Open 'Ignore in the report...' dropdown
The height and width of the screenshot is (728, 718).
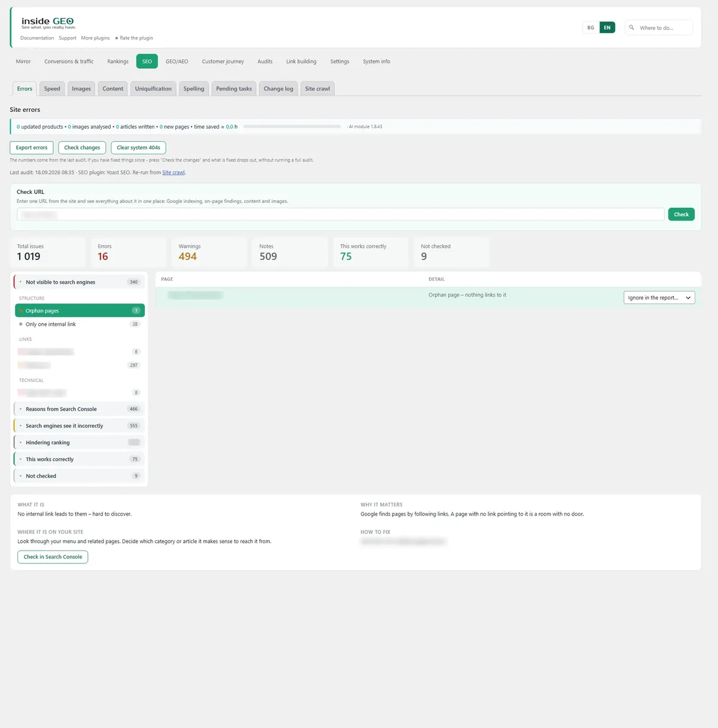(659, 298)
